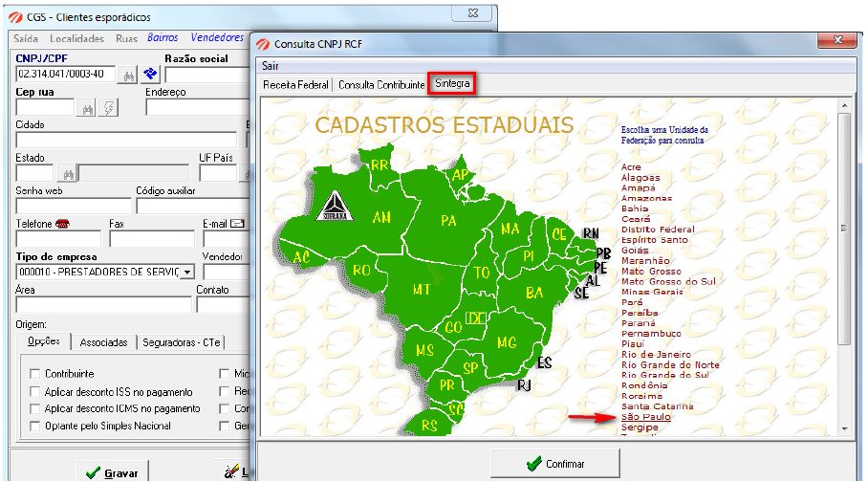Check Aplicar desconto ISS no pagamento
Viewport: 868px width, 482px height.
click(34, 392)
